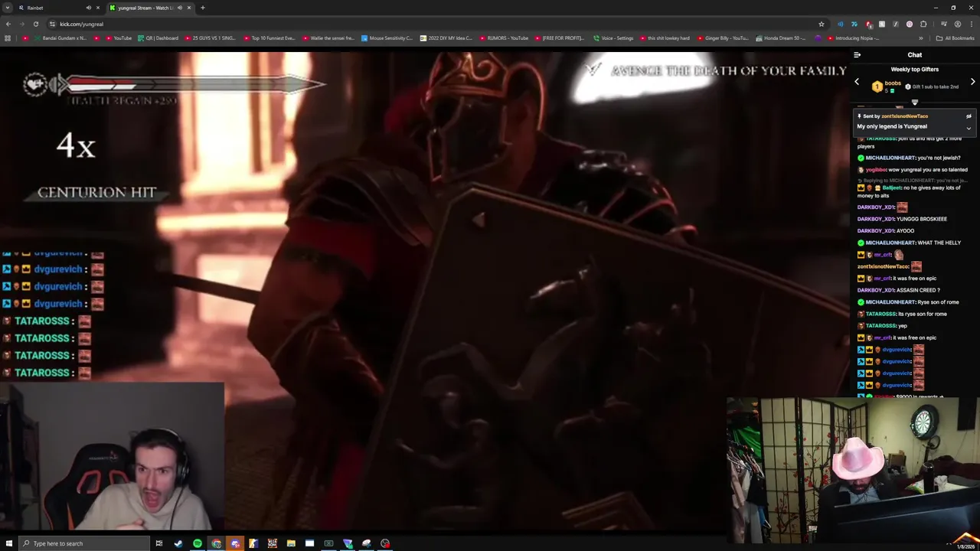The image size is (980, 551).
Task: Show next weekly top gifter
Action: (x=972, y=82)
